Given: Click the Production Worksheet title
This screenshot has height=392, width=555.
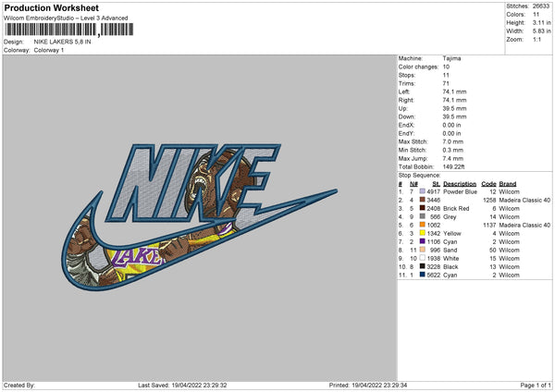Looking at the screenshot, I should tap(51, 7).
